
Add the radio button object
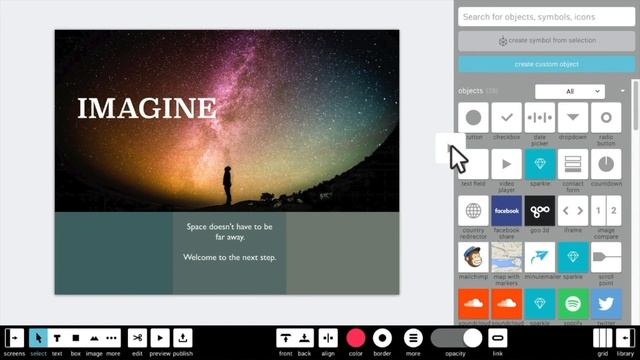[x=606, y=118]
